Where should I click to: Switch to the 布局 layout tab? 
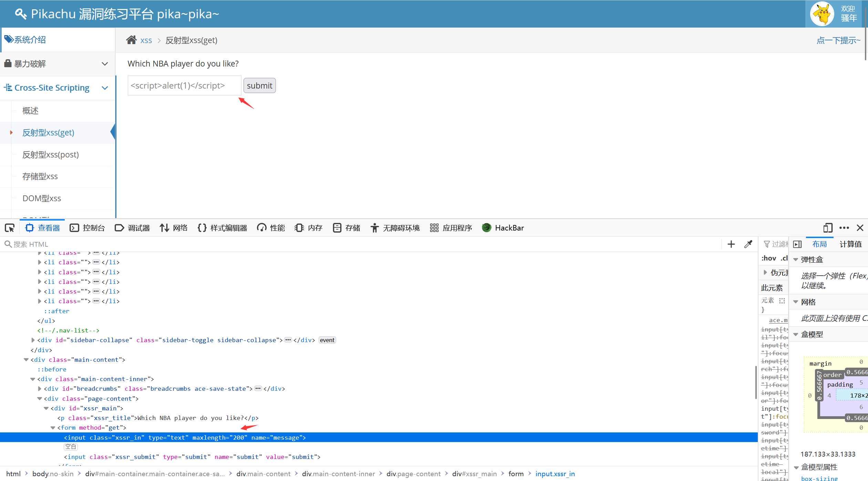click(x=819, y=244)
